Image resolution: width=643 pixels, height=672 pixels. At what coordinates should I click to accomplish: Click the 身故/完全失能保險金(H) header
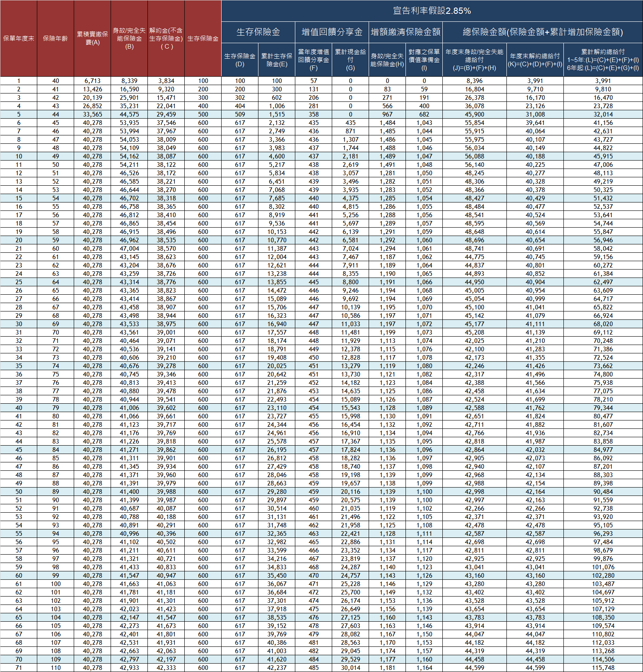pyautogui.click(x=387, y=60)
